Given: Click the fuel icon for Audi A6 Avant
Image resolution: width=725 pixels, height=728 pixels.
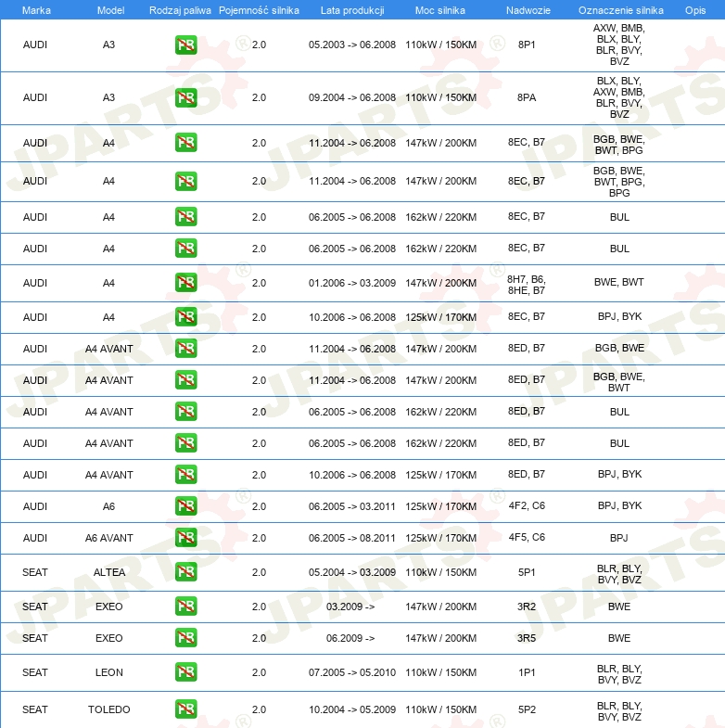Looking at the screenshot, I should [185, 538].
